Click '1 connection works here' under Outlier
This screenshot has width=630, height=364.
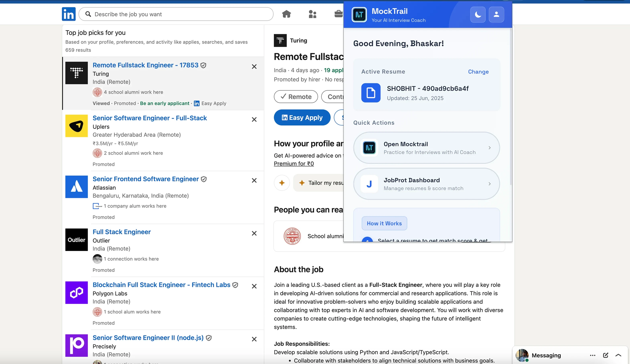coord(131,259)
